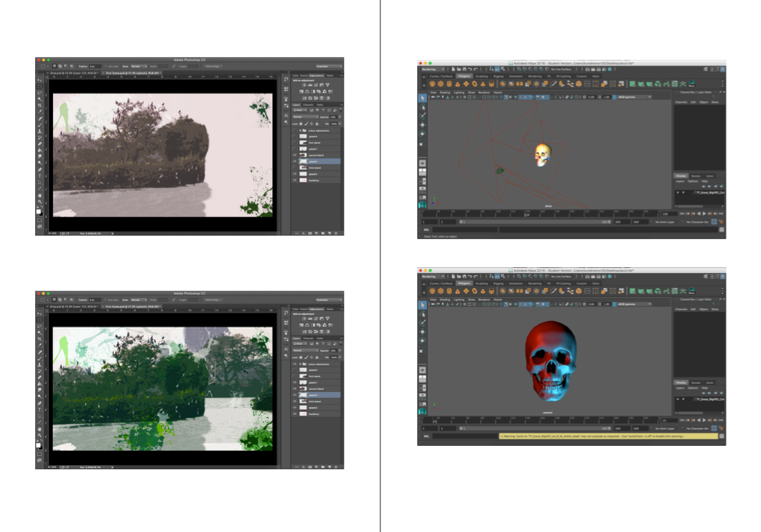
Task: Click play backward button in lower Maya window
Action: [698, 421]
